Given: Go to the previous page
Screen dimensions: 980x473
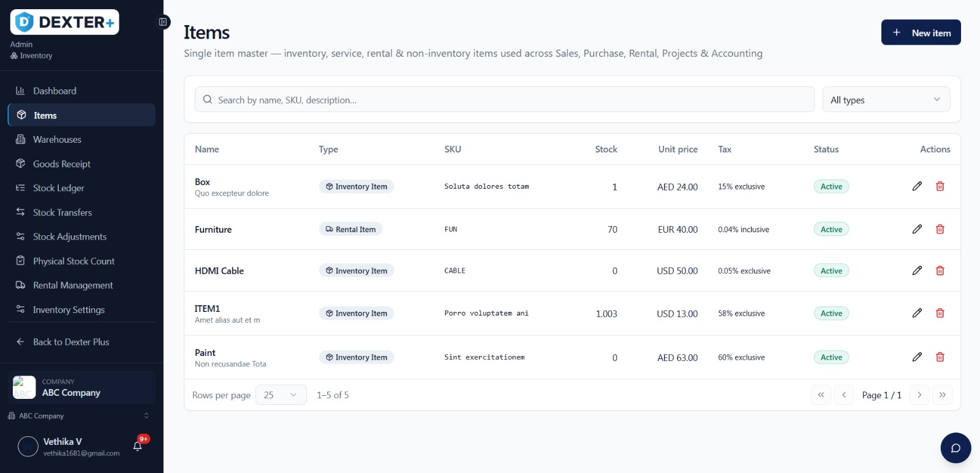Looking at the screenshot, I should (x=844, y=395).
